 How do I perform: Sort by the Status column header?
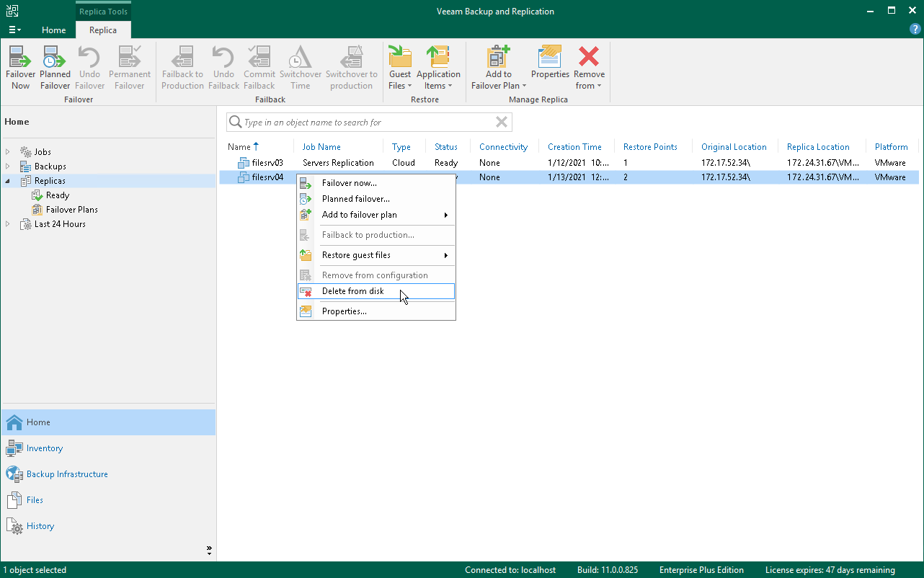[446, 147]
